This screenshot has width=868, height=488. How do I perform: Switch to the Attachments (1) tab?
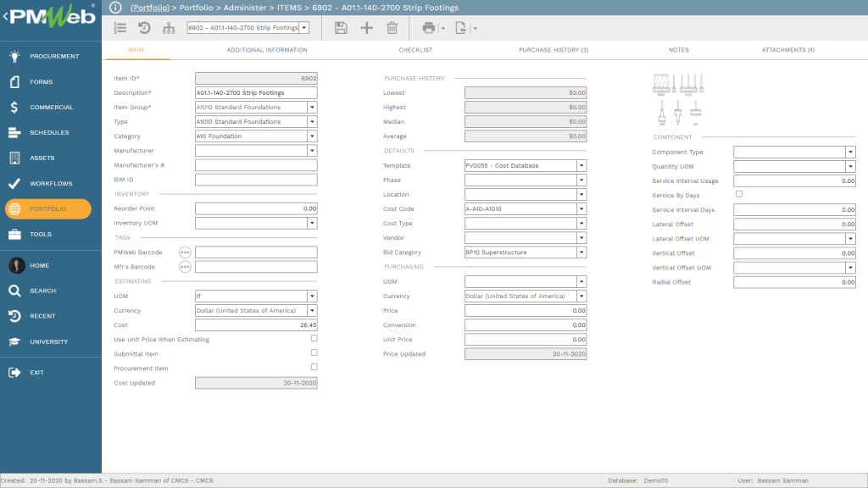[x=787, y=50]
